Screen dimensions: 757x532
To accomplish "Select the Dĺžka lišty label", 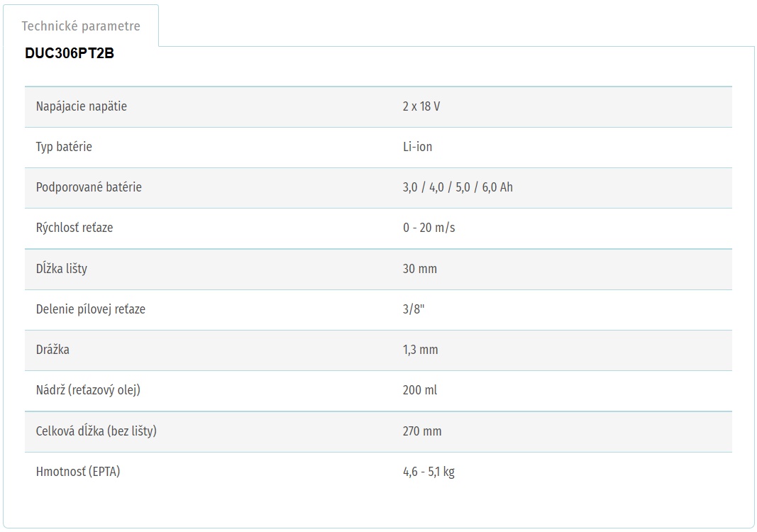I will click(x=62, y=269).
